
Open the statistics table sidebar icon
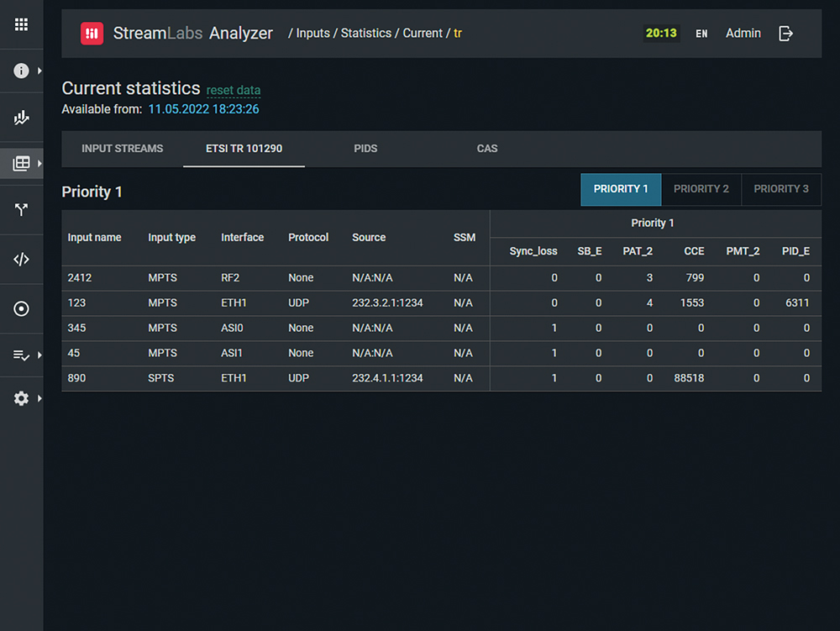coord(21,163)
